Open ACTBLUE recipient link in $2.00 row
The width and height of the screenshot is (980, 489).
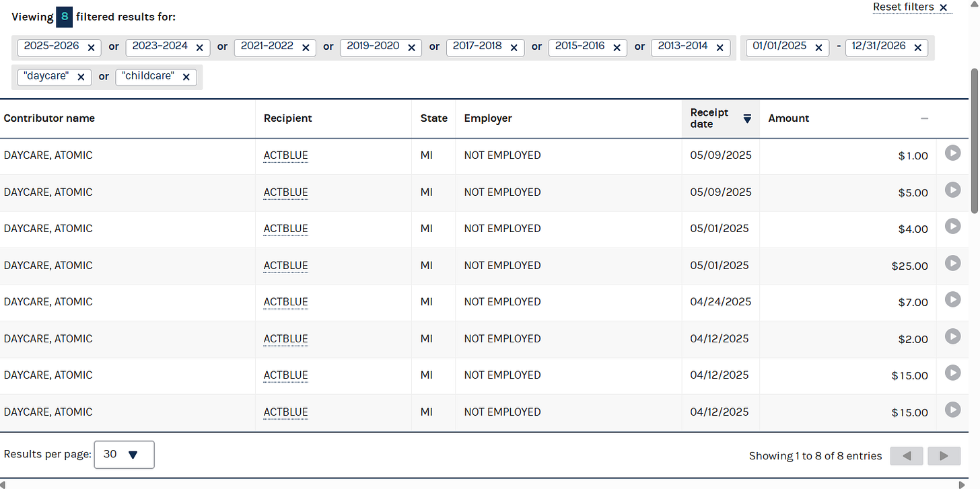tap(285, 339)
